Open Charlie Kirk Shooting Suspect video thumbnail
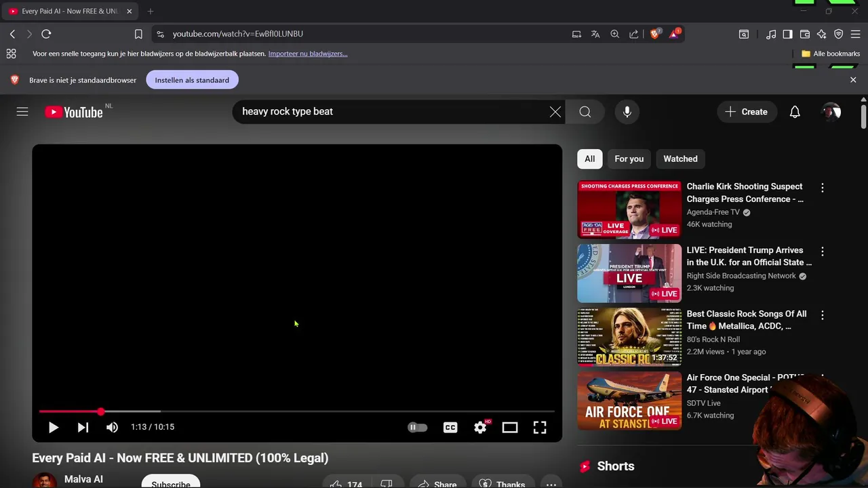The image size is (868, 488). point(629,209)
